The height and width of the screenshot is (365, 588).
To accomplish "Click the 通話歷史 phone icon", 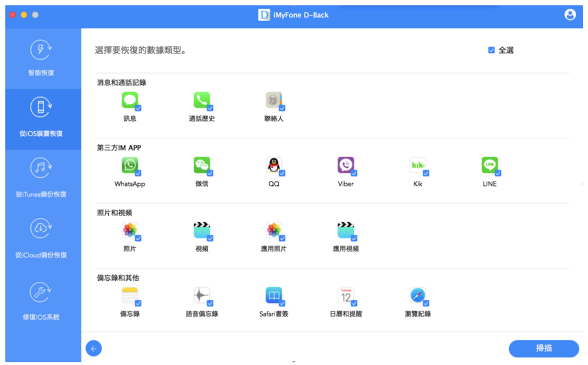I will coord(202,100).
